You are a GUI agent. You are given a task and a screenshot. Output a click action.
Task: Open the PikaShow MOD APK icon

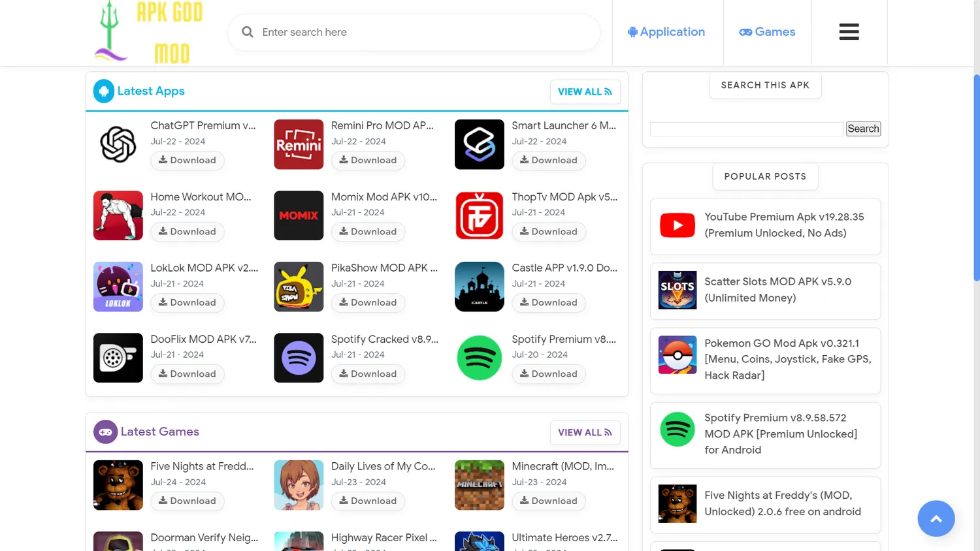299,287
